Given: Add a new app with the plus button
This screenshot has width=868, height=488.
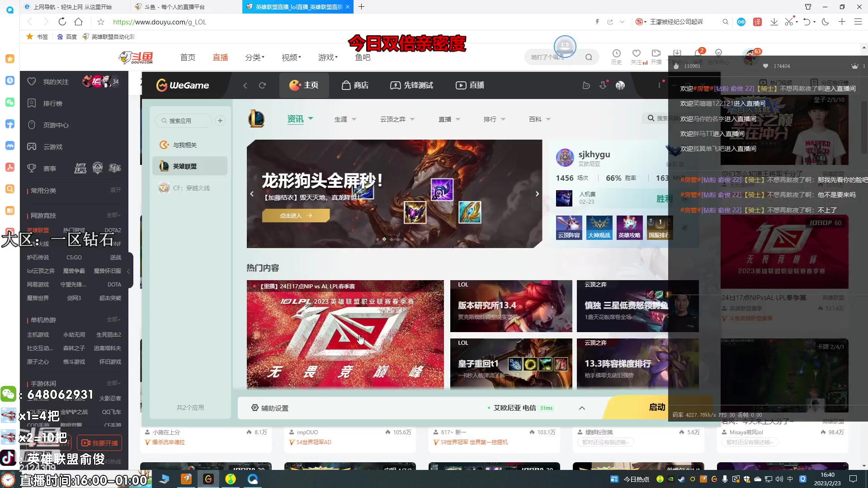Looking at the screenshot, I should click(x=220, y=121).
